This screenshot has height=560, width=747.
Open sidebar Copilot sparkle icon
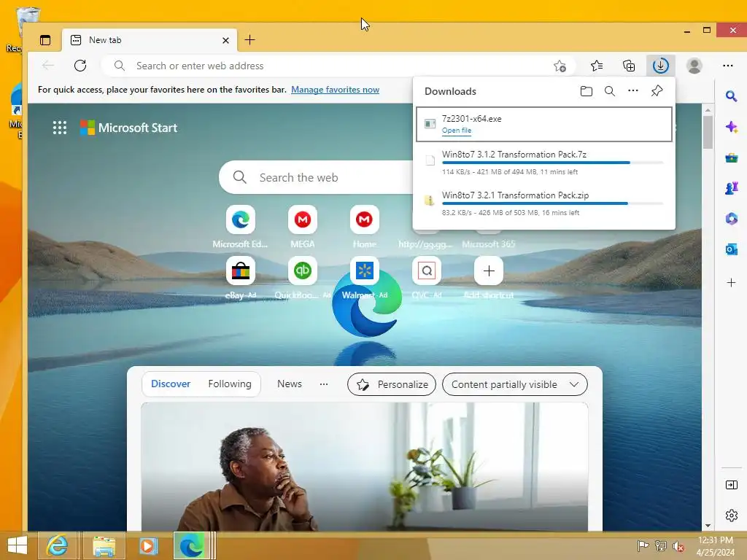731,127
